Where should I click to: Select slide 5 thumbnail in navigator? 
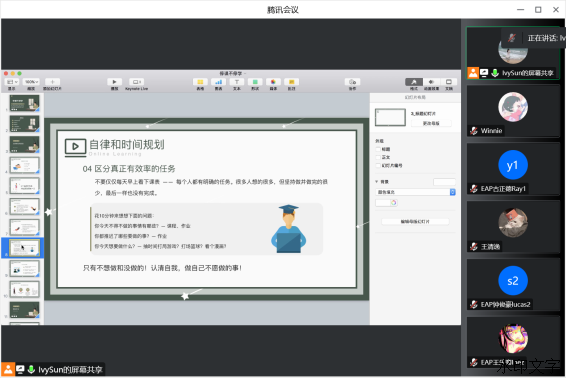coord(24,186)
